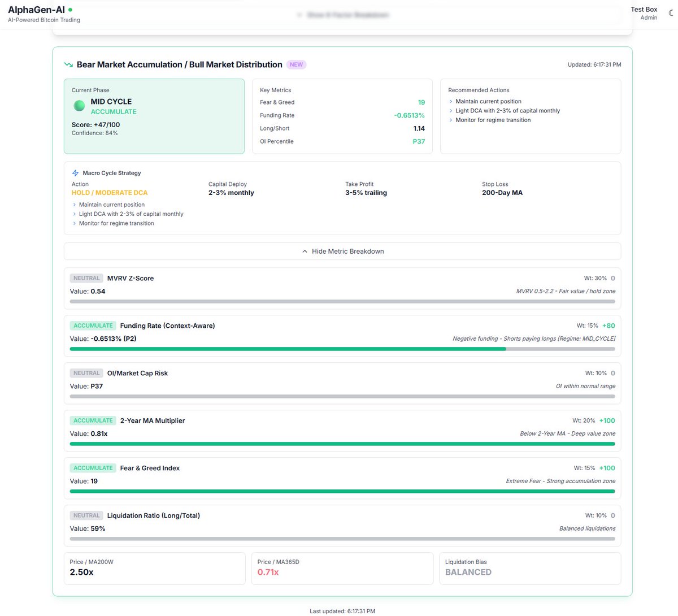Click ACCUMULATE badge on 2-Year MA Multiplier
The width and height of the screenshot is (678, 616).
[93, 420]
